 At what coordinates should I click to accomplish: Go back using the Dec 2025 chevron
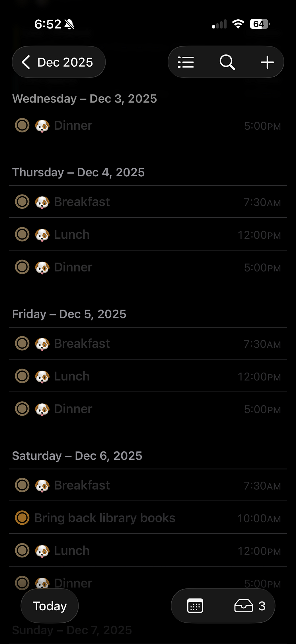(x=26, y=62)
